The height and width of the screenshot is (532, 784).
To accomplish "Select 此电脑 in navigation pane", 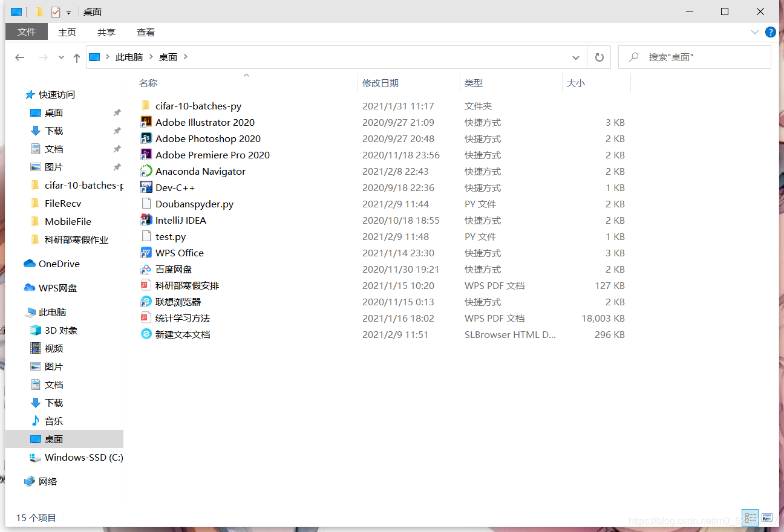I will pyautogui.click(x=52, y=312).
